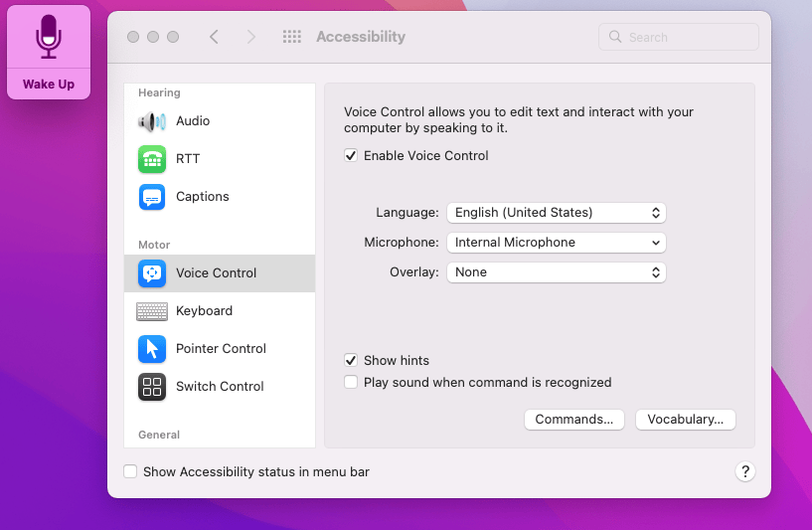Select the green RTT phone icon
This screenshot has width=812, height=530.
[152, 159]
